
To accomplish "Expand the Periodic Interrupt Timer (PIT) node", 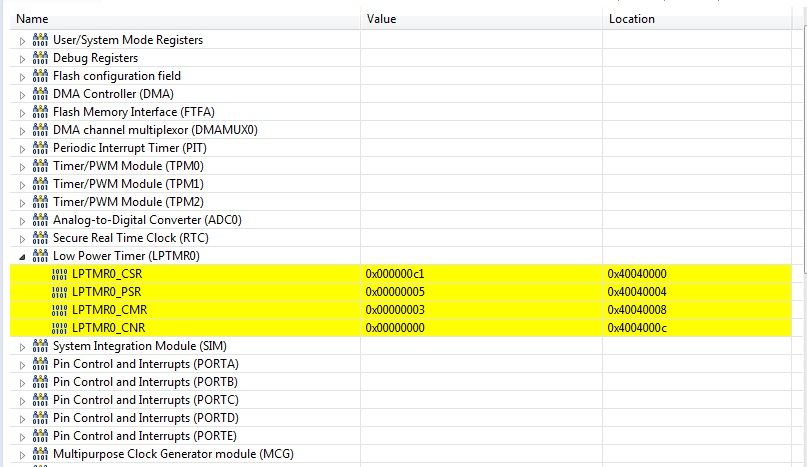I will click(23, 148).
